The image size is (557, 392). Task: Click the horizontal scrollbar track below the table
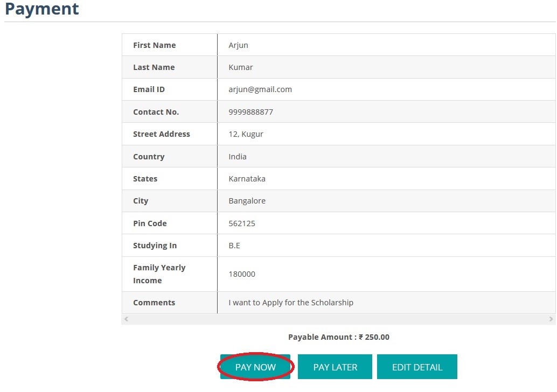tap(338, 319)
